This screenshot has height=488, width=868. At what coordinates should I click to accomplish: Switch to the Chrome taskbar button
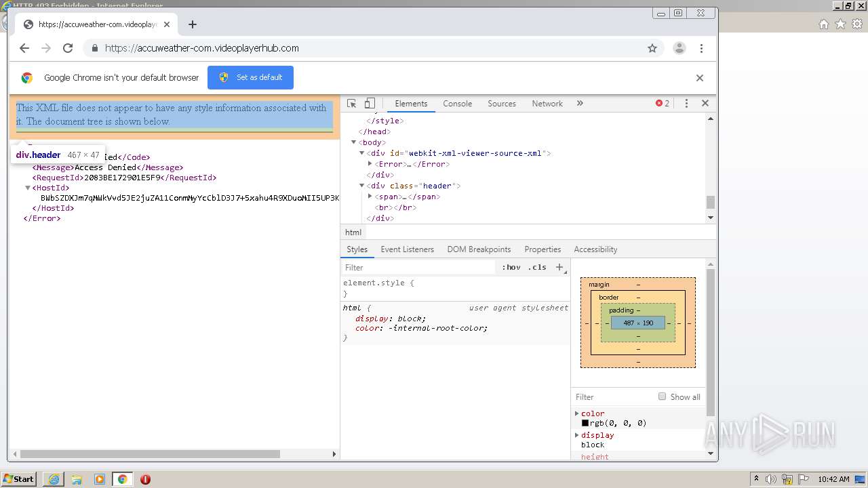click(123, 479)
